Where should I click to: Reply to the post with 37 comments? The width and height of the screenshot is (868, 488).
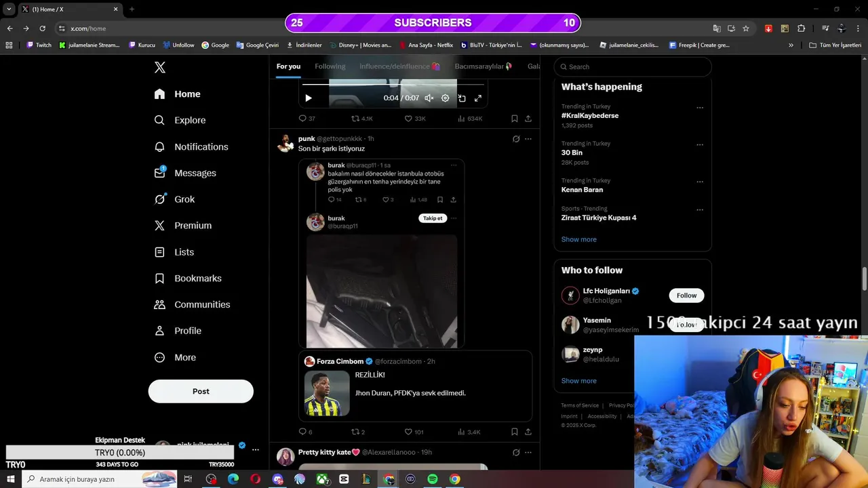[307, 119]
